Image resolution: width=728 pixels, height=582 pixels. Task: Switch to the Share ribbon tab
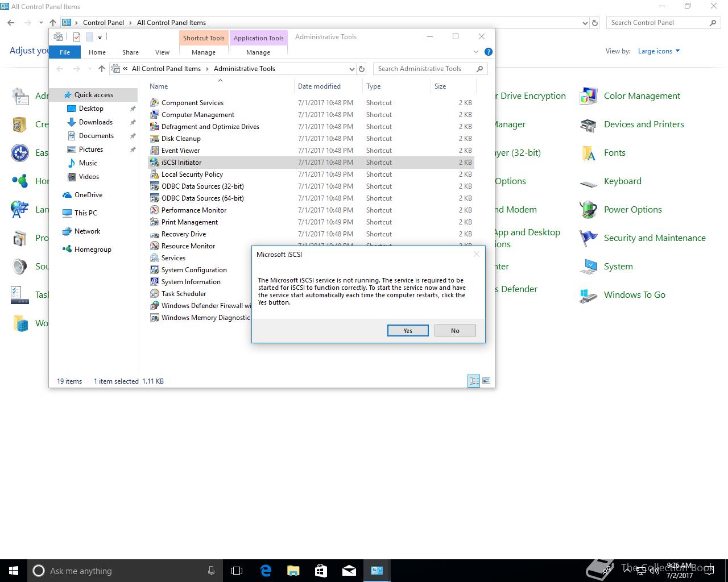click(x=130, y=52)
